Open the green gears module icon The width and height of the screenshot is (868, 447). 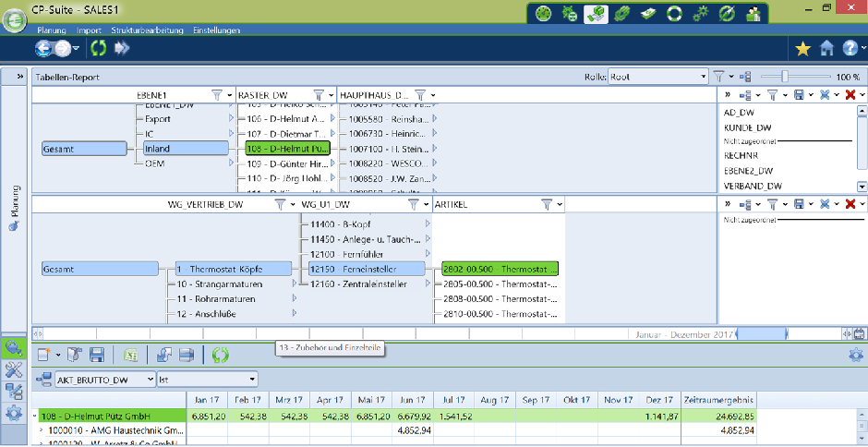tap(700, 15)
